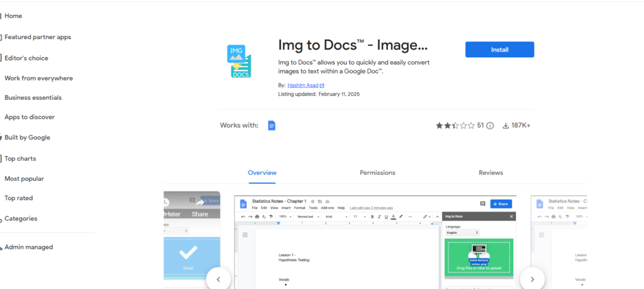Click the rating info icon next to 51
644x289 pixels.
[490, 126]
